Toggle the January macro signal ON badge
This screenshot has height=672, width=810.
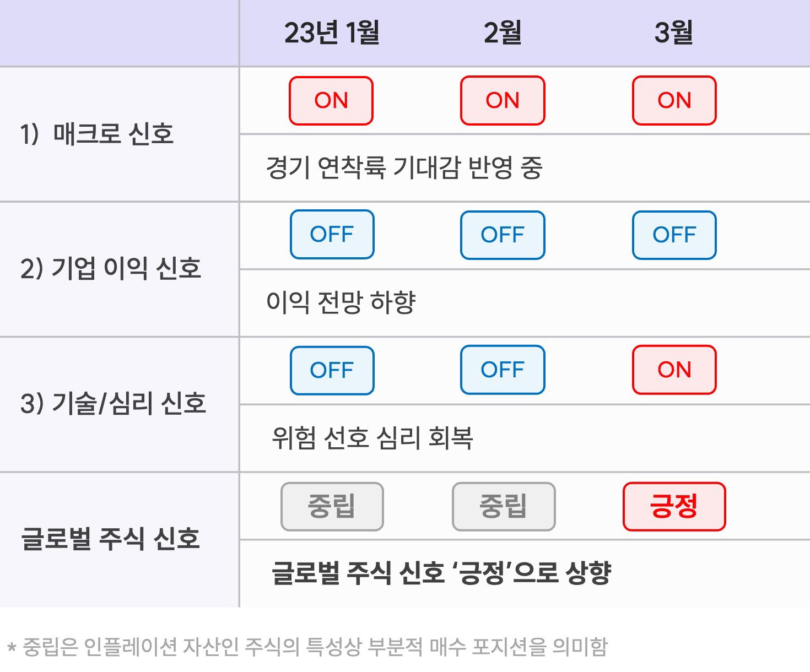coord(331,101)
